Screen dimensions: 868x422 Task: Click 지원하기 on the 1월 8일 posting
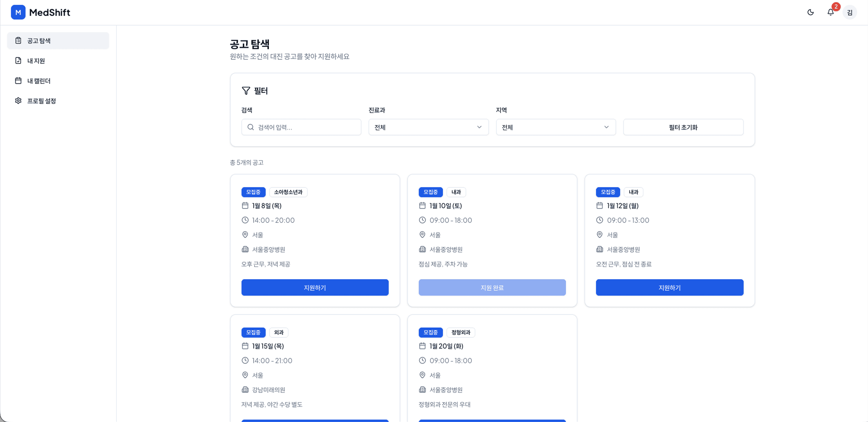click(315, 287)
